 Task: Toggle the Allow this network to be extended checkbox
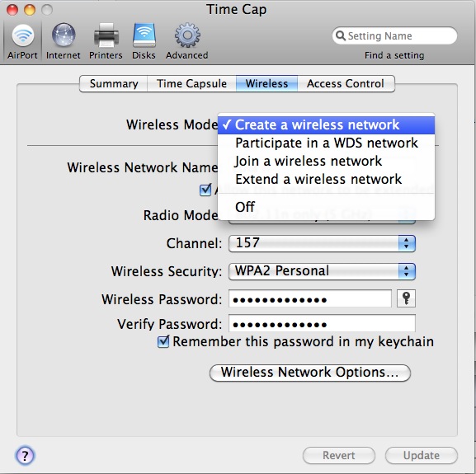[205, 190]
